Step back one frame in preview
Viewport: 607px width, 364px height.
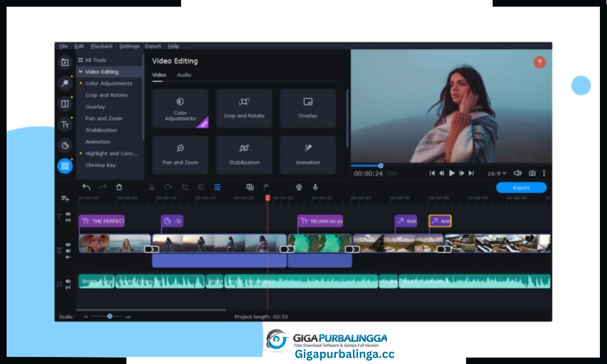point(442,173)
